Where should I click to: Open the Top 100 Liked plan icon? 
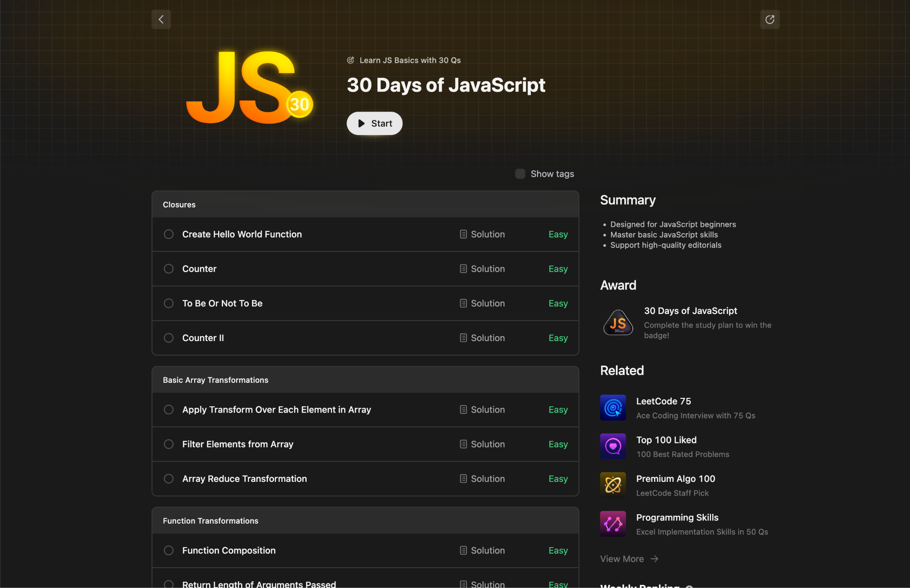tap(613, 446)
